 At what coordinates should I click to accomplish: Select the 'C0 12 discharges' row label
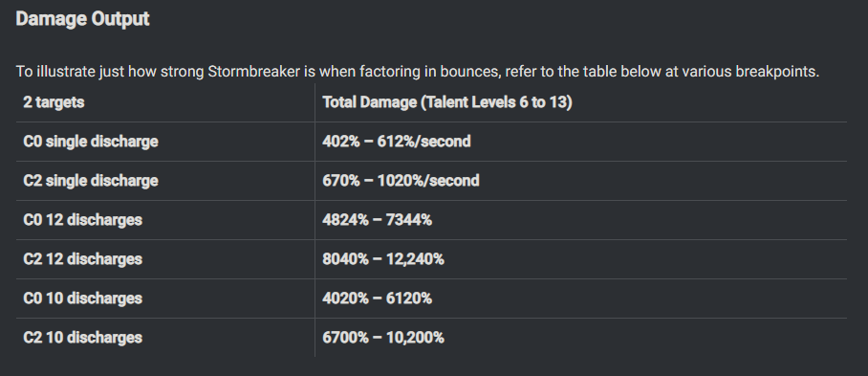pos(83,220)
